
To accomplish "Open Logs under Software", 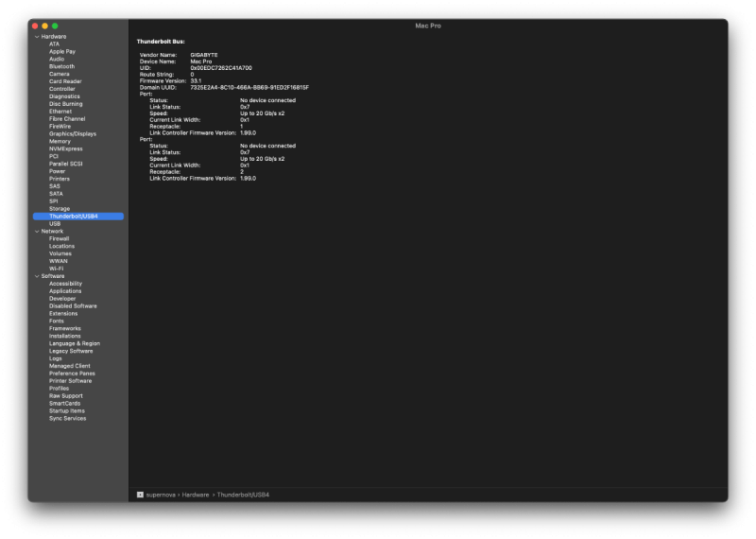I will 56,358.
